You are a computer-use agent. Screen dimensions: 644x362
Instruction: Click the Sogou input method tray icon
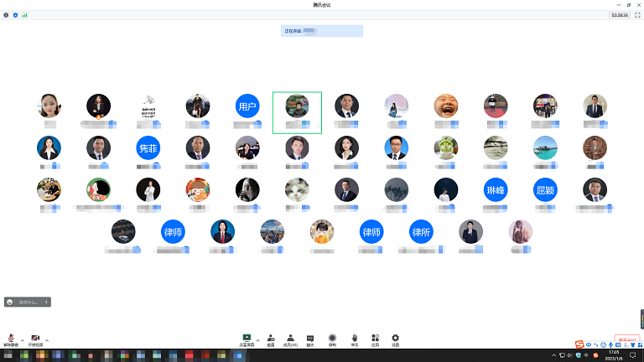click(579, 344)
